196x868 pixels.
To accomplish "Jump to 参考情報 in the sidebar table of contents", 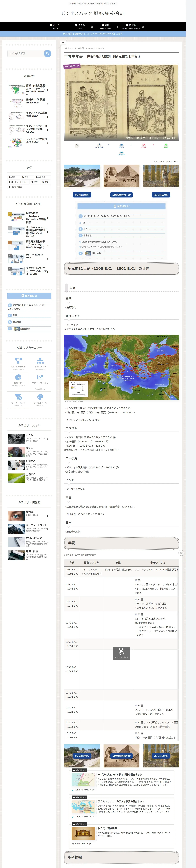I will [x=17, y=322].
